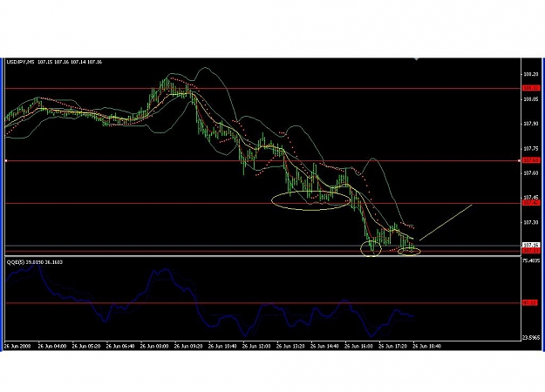The image size is (545, 392).
Task: Click the 26 Jun 13:20 time label
Action: (290, 347)
